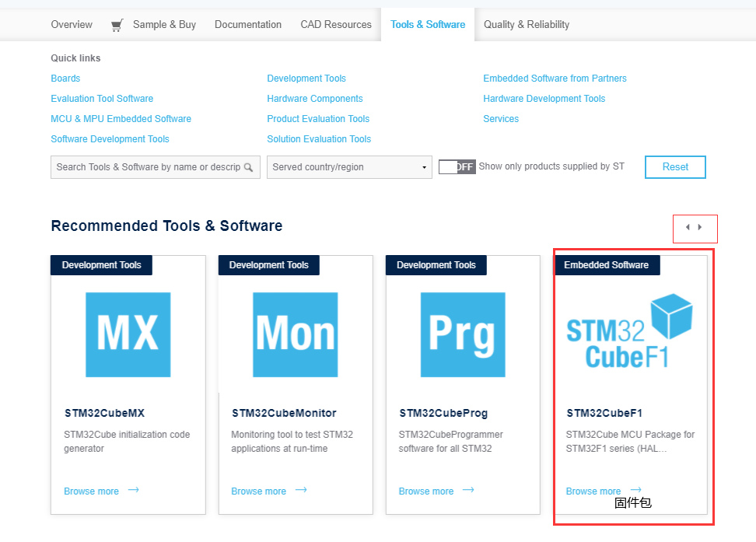The width and height of the screenshot is (756, 542).
Task: Click 'STM32Cube initialization code generator' description
Action: [x=127, y=441]
